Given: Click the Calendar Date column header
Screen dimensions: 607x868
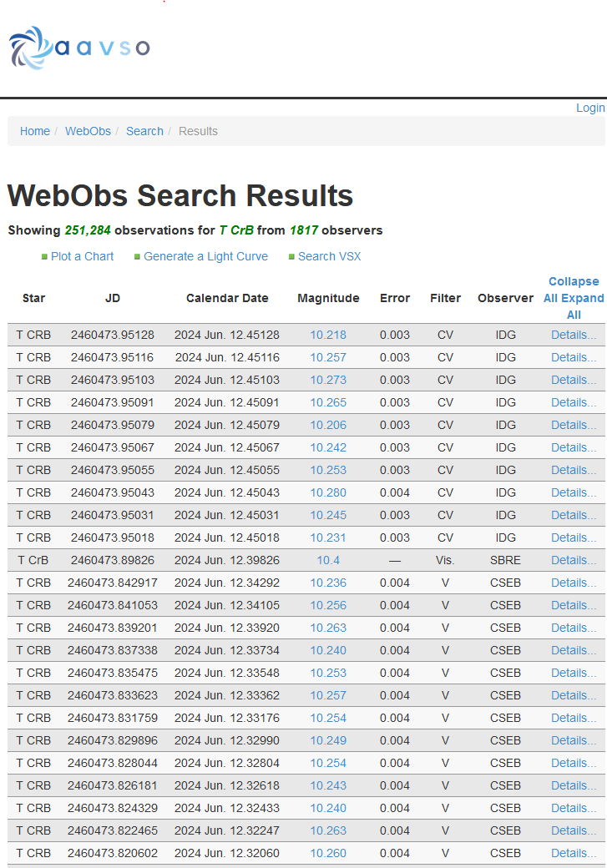Looking at the screenshot, I should (x=227, y=299).
